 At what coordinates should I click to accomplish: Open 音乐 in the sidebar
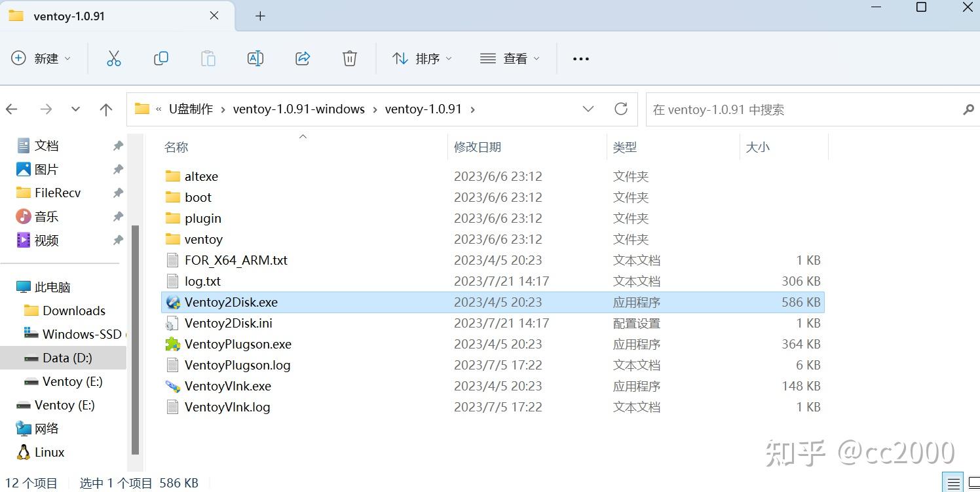47,216
